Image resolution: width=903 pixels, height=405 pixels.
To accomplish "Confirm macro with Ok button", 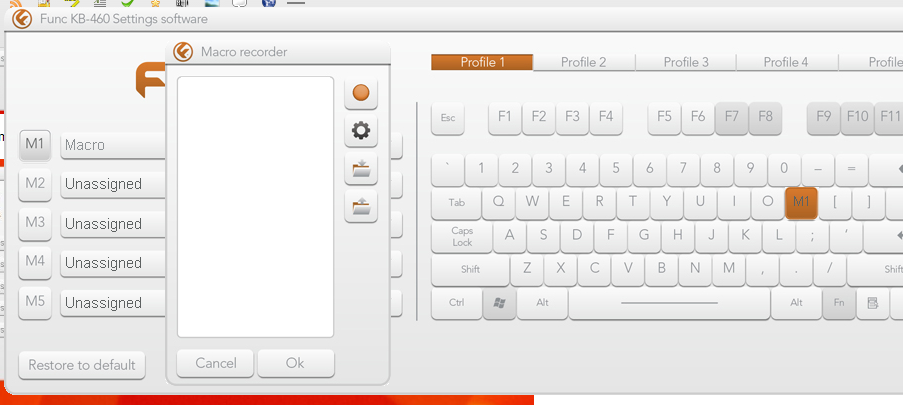I will [295, 363].
